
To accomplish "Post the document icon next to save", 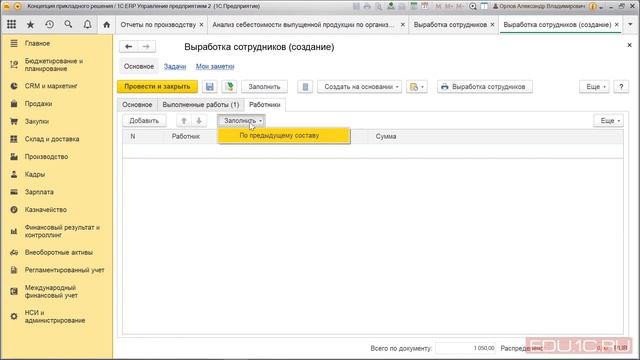I will [x=229, y=87].
